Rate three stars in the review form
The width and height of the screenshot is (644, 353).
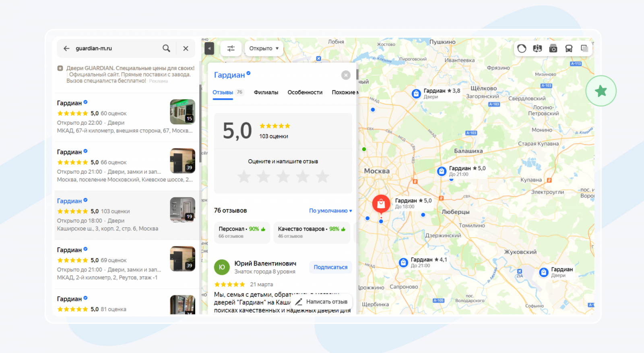(283, 176)
